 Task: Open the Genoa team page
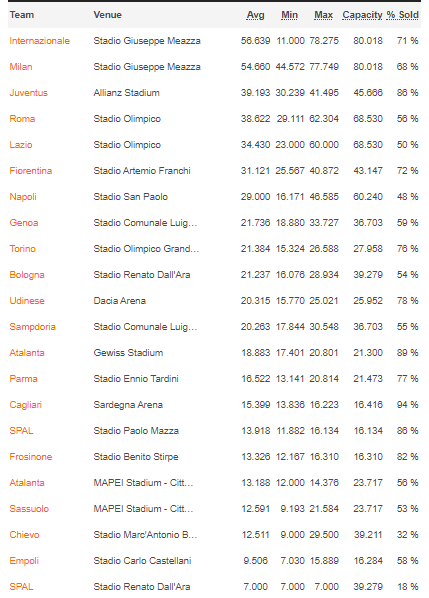[x=24, y=223]
